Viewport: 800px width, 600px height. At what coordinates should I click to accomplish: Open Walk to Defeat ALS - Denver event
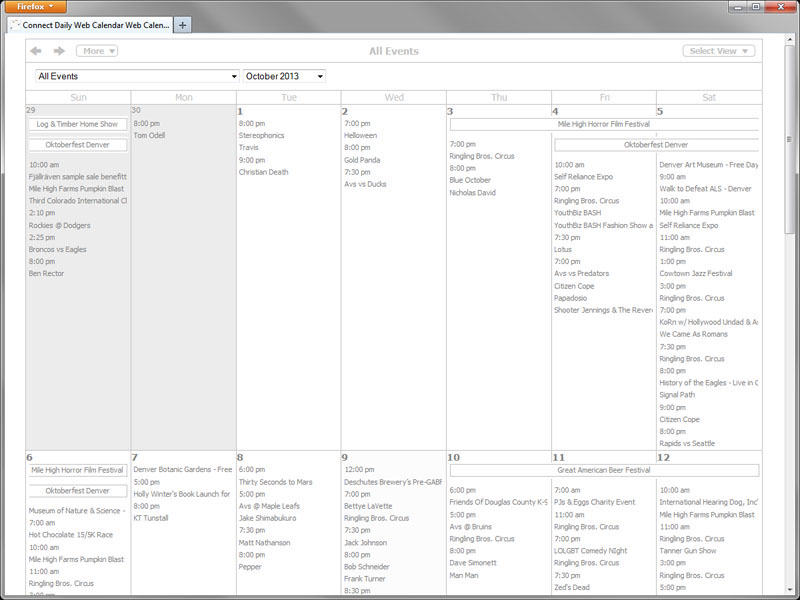click(x=705, y=189)
